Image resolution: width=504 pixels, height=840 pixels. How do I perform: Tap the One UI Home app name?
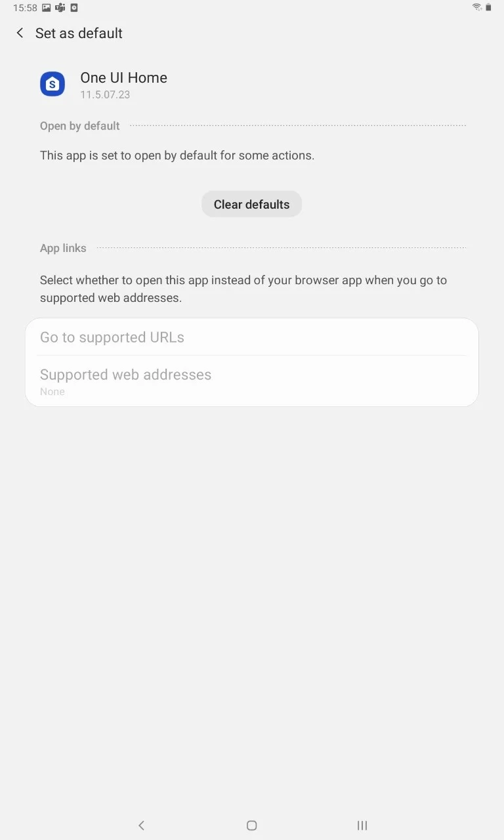123,77
